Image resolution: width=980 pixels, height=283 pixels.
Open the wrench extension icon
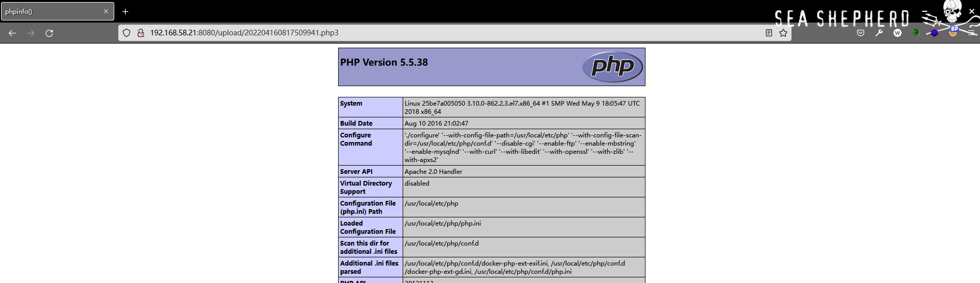click(x=879, y=33)
